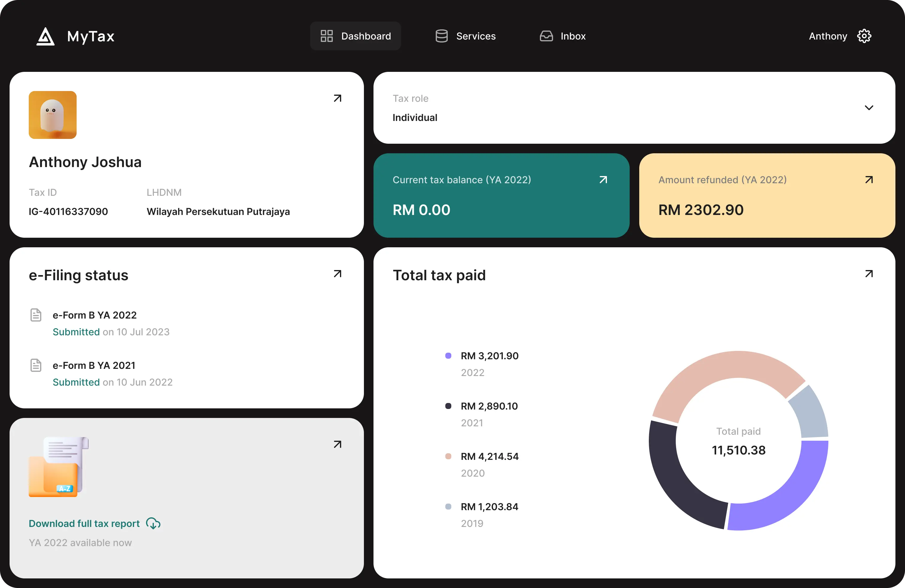Image resolution: width=905 pixels, height=588 pixels.
Task: Click the MyTax logo icon
Action: (45, 37)
